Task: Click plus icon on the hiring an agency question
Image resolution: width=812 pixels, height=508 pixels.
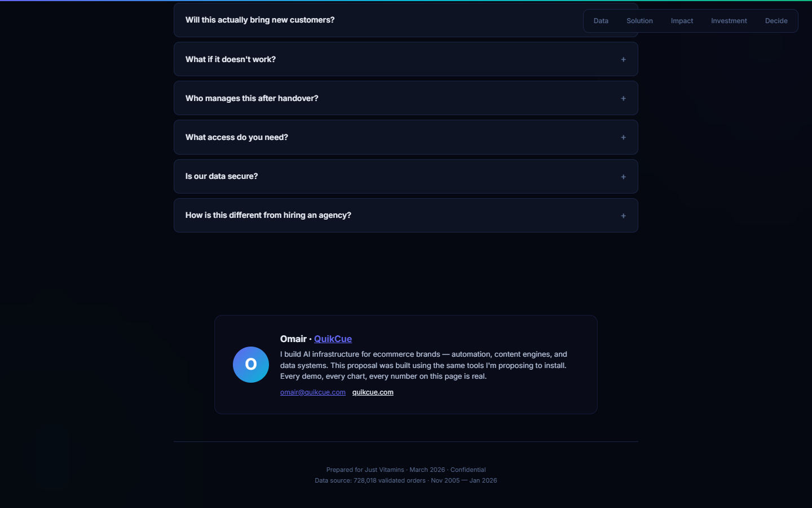Action: tap(623, 216)
